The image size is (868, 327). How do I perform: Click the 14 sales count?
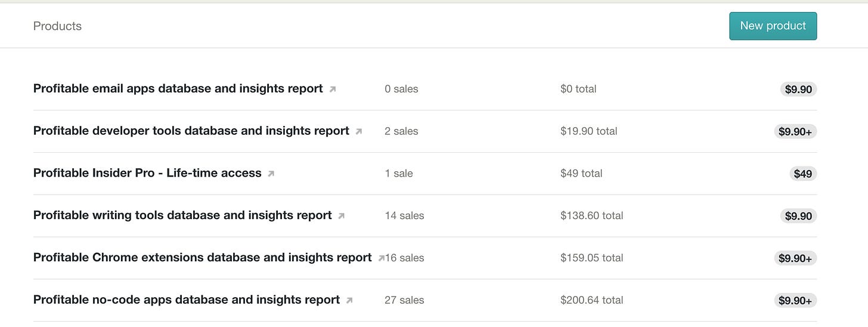[x=404, y=215]
